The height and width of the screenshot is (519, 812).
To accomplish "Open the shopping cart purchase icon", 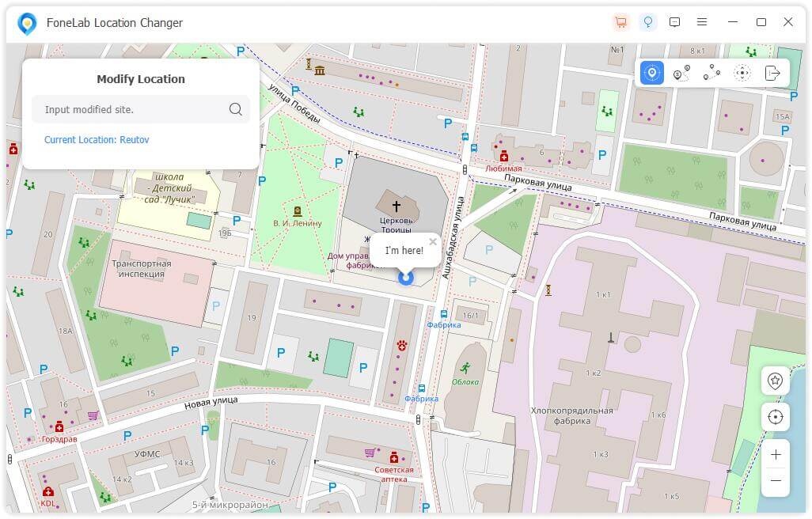I will 620,22.
